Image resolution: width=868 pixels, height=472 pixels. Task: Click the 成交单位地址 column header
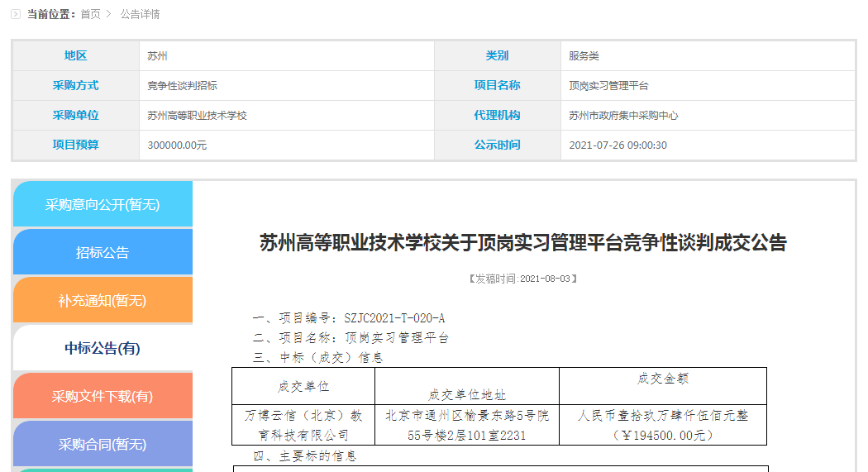coord(467,386)
